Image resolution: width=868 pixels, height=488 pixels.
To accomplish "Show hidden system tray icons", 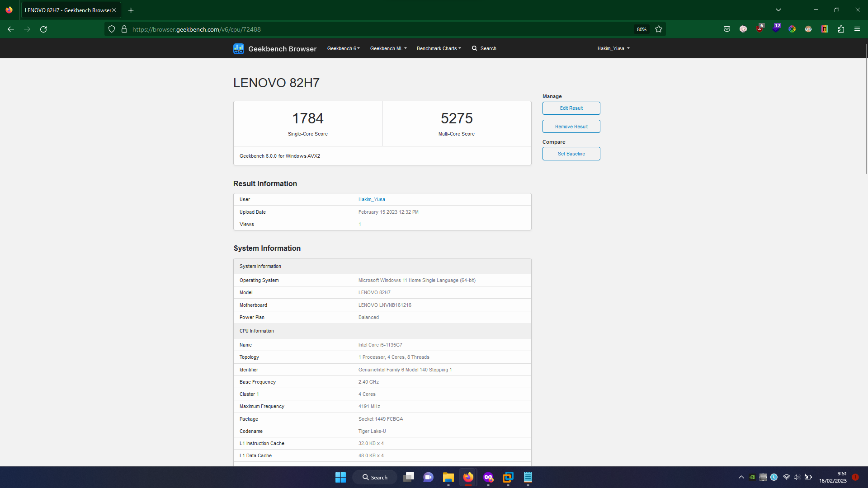I will (x=741, y=477).
